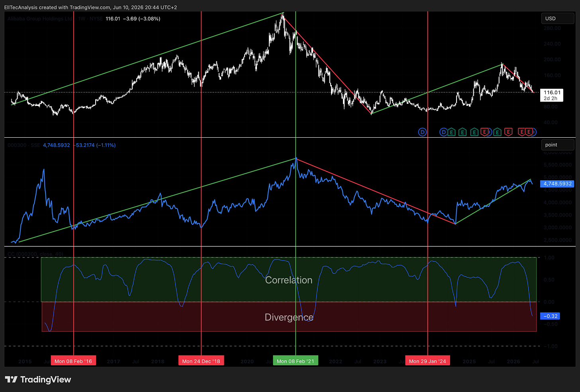
Task: Click the Alibaba Group Holdings Ltd legend title
Action: [41, 19]
